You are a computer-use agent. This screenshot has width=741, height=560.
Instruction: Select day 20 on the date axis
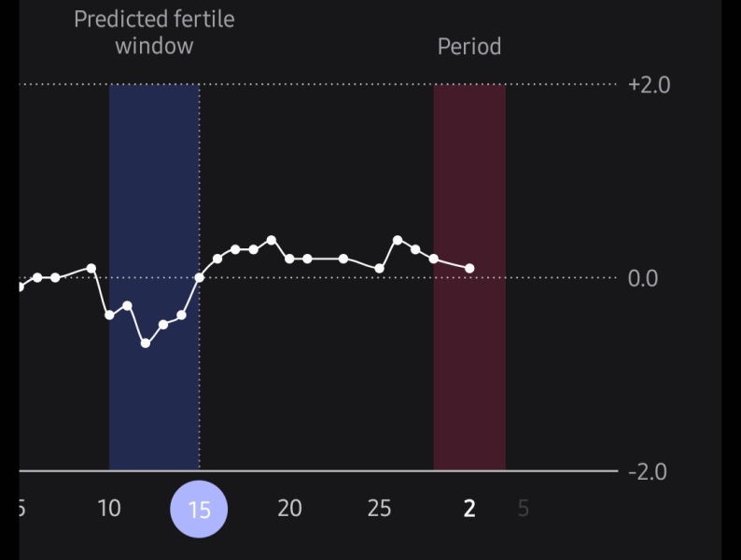point(289,509)
